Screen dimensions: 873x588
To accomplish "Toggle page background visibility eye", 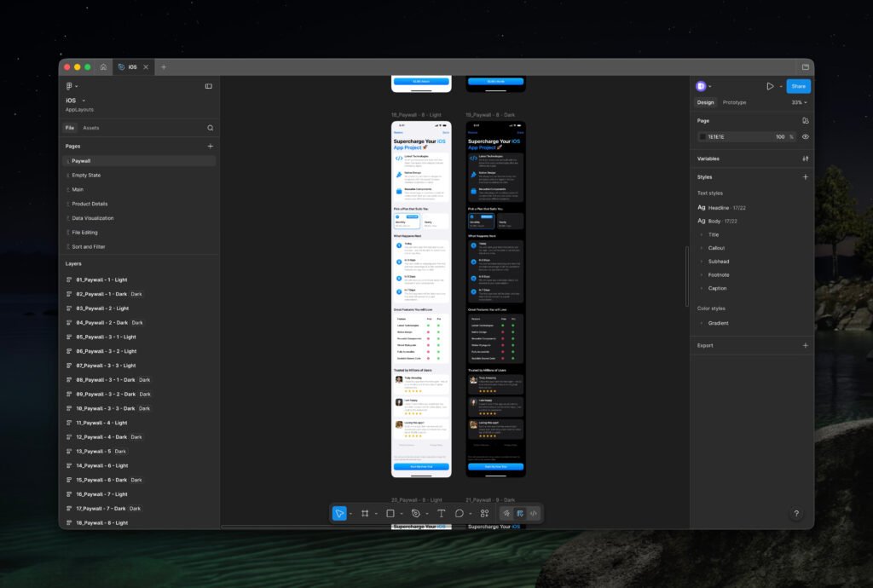I will pyautogui.click(x=805, y=137).
